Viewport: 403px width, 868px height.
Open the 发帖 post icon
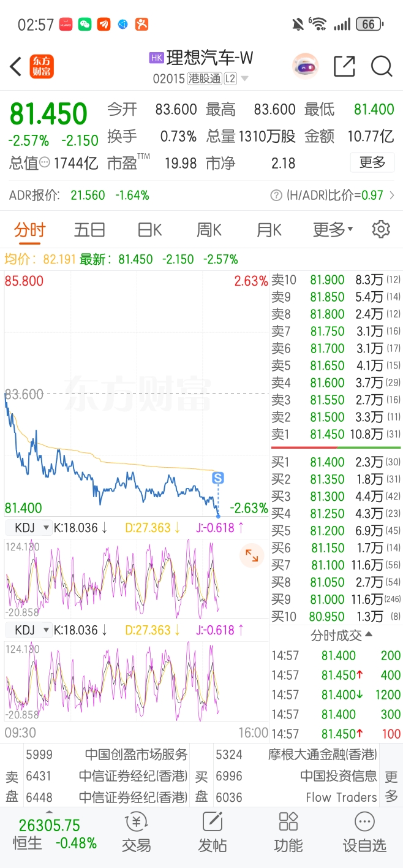coord(212,832)
